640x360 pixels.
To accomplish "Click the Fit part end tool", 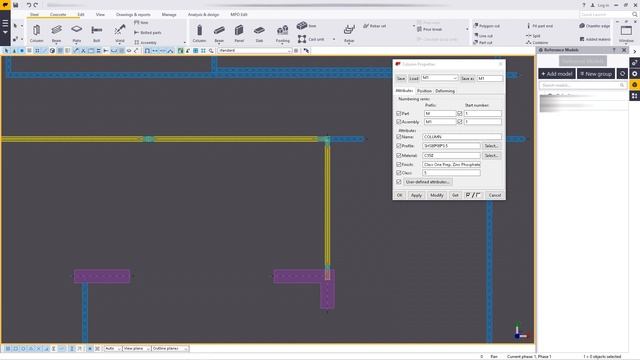I will (x=540, y=26).
